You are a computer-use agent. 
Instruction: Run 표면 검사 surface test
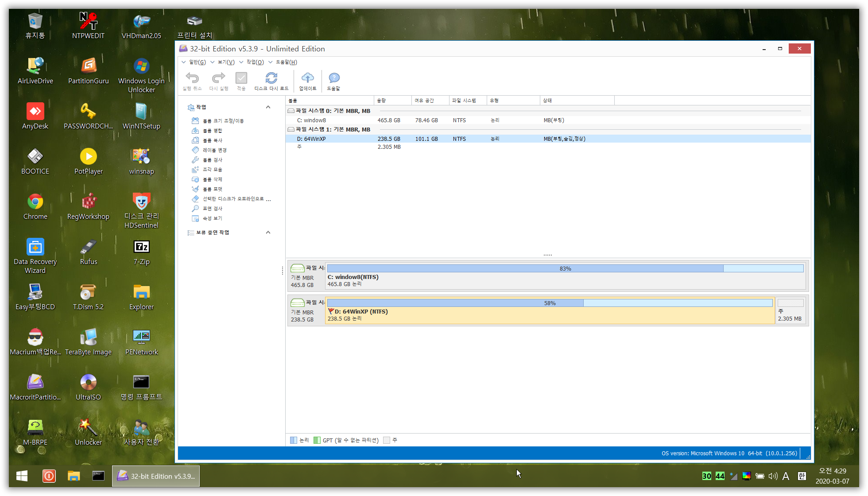tap(213, 209)
